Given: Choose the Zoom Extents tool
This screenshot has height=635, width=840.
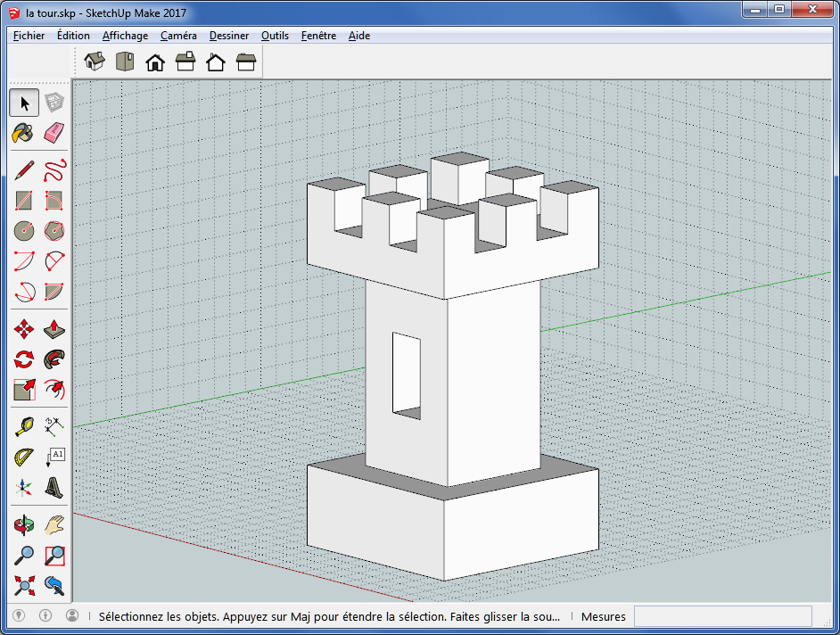Looking at the screenshot, I should pyautogui.click(x=24, y=586).
